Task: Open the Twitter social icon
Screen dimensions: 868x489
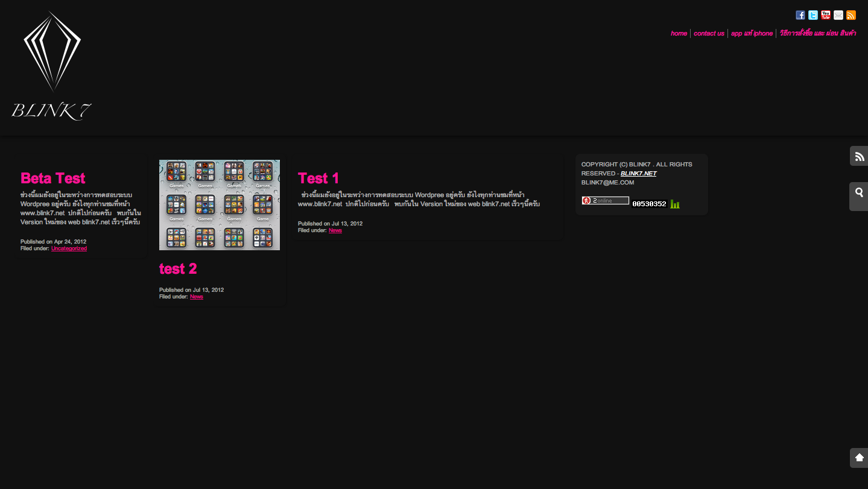Action: click(x=813, y=15)
